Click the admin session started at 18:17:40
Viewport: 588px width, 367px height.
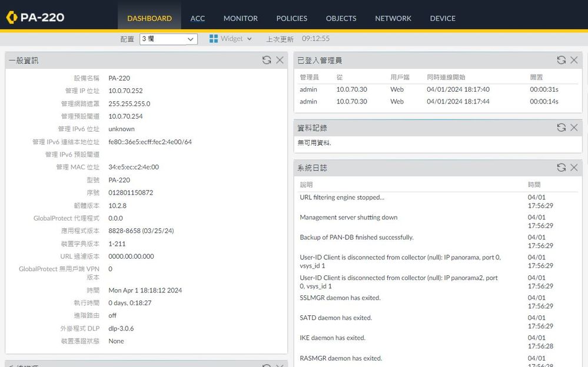click(x=437, y=89)
